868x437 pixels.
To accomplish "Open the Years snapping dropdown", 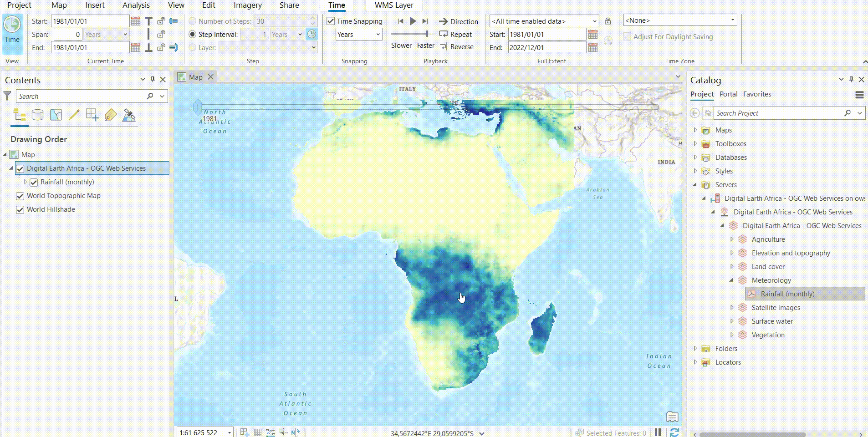I will (358, 34).
